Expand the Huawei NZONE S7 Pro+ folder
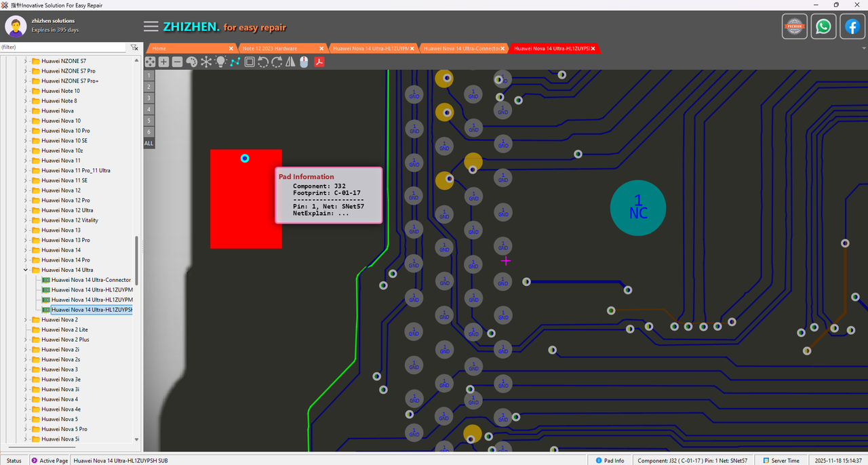Image resolution: width=868 pixels, height=465 pixels. tap(26, 81)
